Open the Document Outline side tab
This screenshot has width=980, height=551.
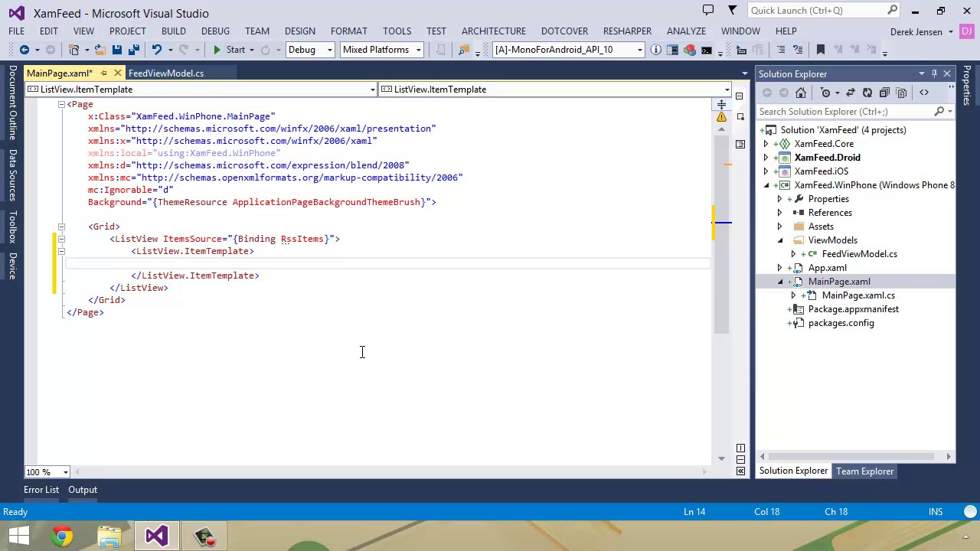click(12, 103)
